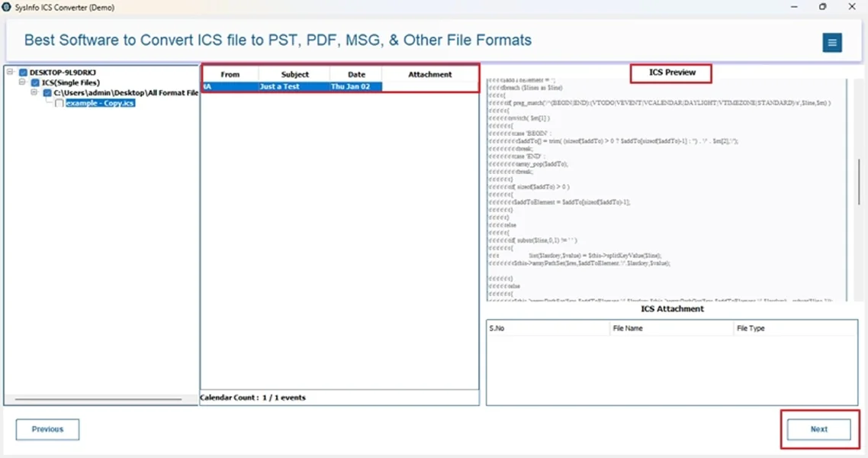868x458 pixels.
Task: Disable the DESKTOP-9L9DRKJ checkbox
Action: click(22, 72)
